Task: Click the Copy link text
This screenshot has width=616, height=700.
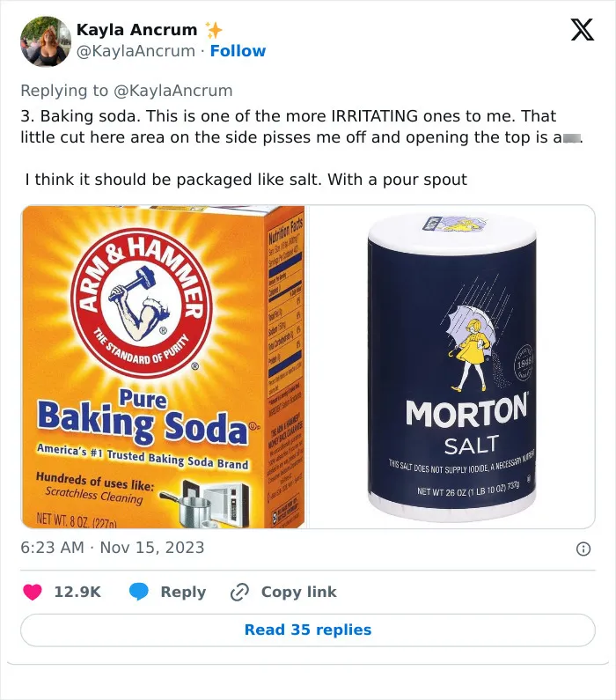Action: pyautogui.click(x=299, y=592)
